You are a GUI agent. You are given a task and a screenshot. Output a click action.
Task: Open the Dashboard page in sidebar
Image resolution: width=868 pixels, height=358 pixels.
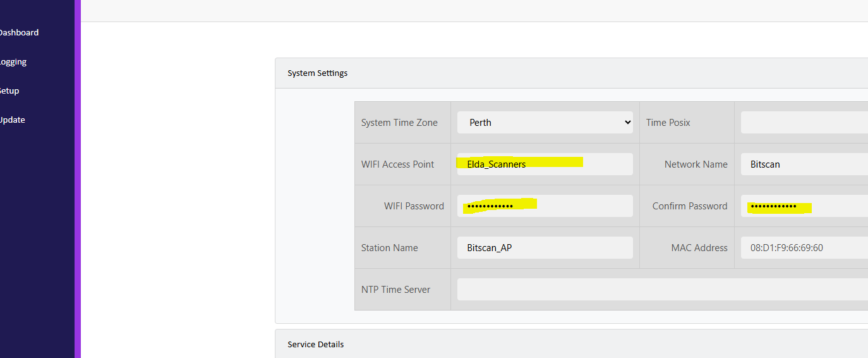[x=19, y=32]
